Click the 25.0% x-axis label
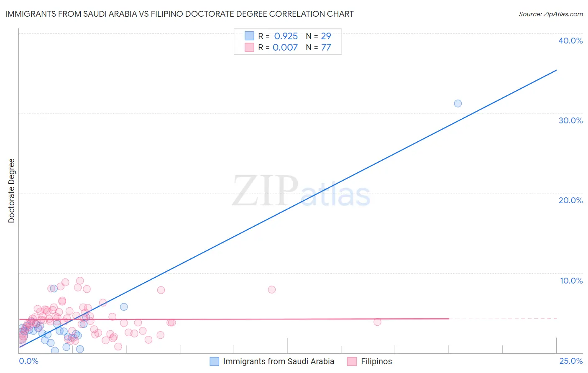588x373 pixels. [571, 361]
